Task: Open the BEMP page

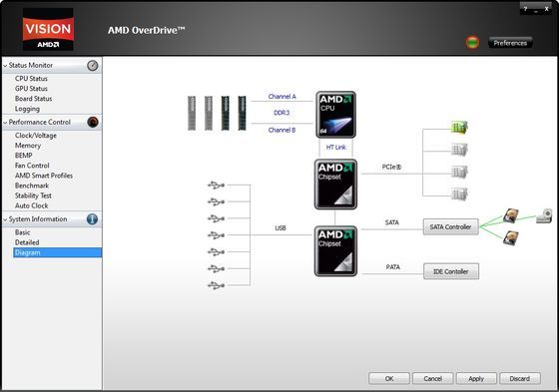Action: 24,156
